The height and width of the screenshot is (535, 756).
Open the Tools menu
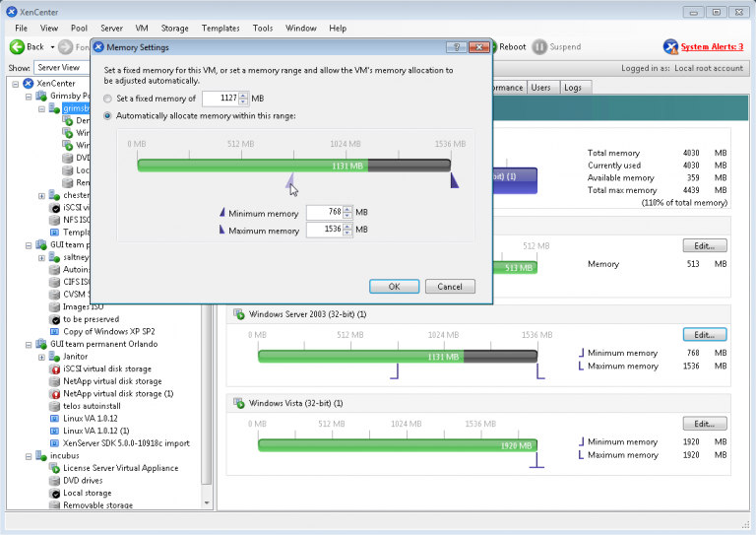(x=263, y=28)
